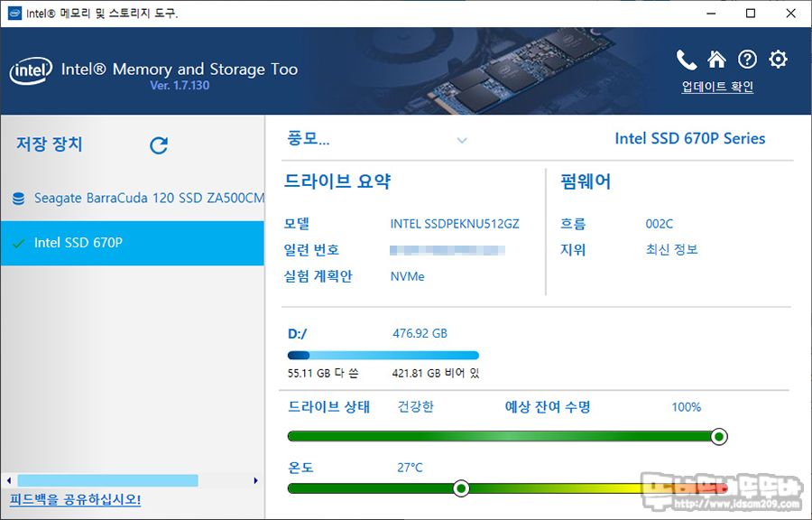
Task: Click the 100% estimated life value
Action: point(687,407)
